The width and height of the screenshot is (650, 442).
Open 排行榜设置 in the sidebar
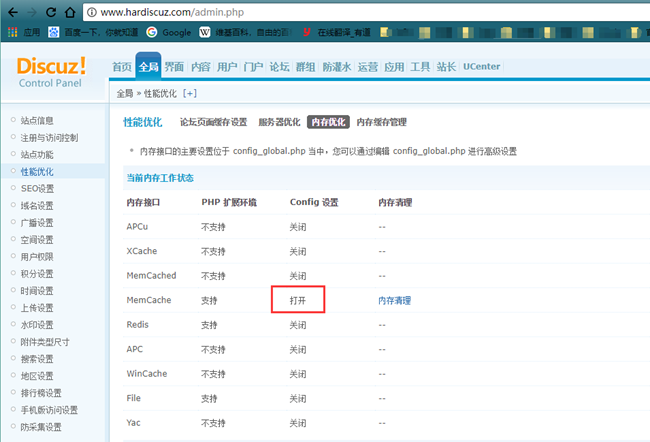tap(41, 393)
